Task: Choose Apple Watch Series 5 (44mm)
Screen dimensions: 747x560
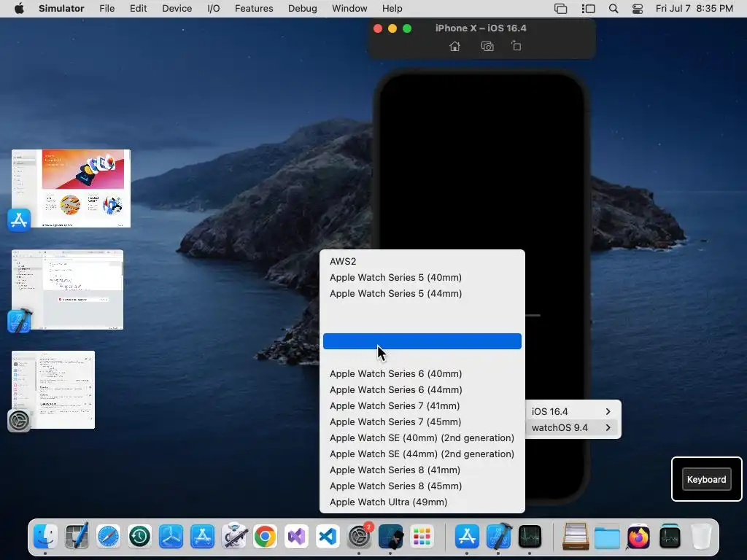Action: click(x=422, y=293)
